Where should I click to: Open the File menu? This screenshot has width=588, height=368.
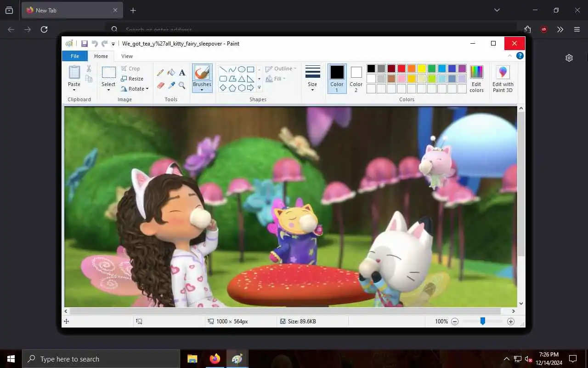[75, 56]
